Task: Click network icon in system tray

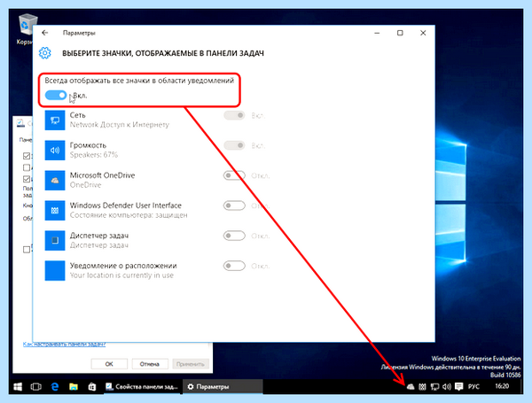Action: click(434, 387)
